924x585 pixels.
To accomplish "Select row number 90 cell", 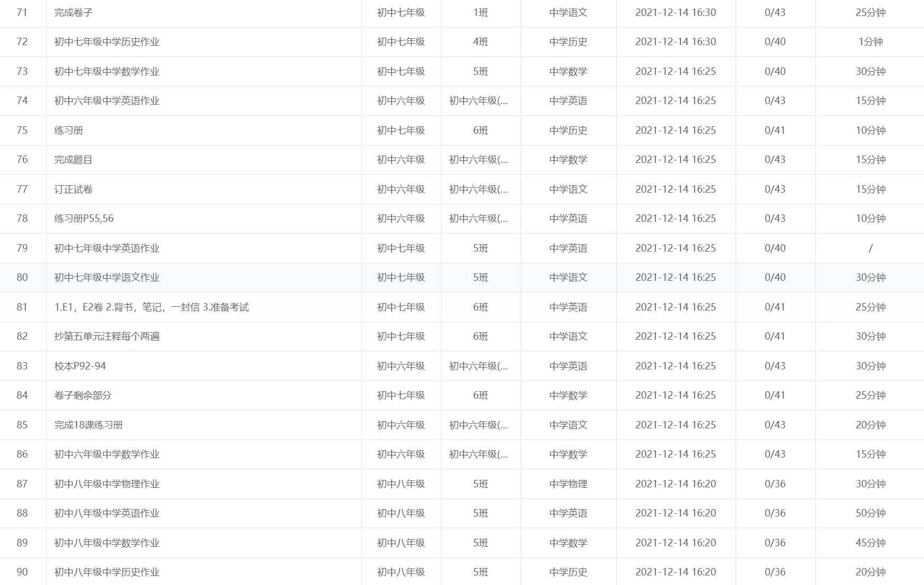I will [22, 572].
